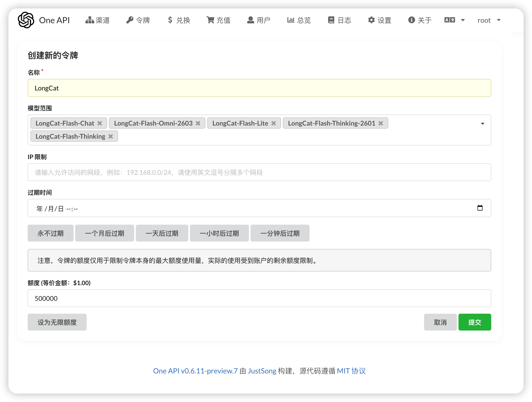The height and width of the screenshot is (402, 532).
Task: Delete LongCat-Flash-Thinking-2601 tag via x icon
Action: [x=381, y=123]
